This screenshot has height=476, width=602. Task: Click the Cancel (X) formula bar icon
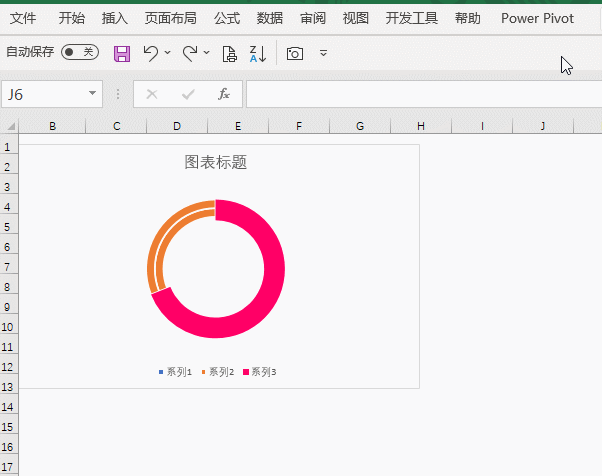pyautogui.click(x=152, y=94)
